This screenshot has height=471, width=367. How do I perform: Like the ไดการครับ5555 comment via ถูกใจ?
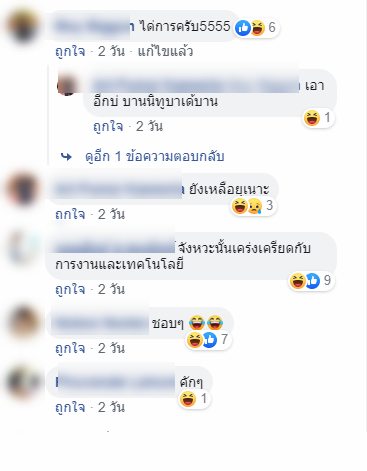(70, 52)
